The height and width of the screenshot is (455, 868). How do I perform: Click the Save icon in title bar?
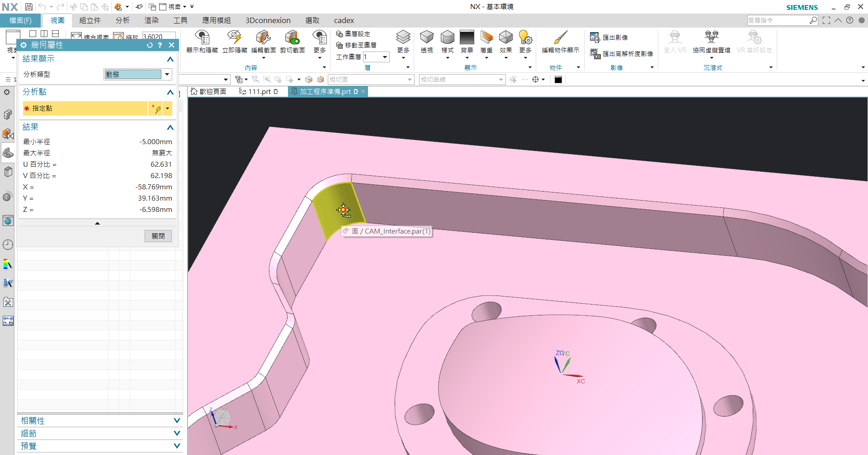click(x=28, y=7)
